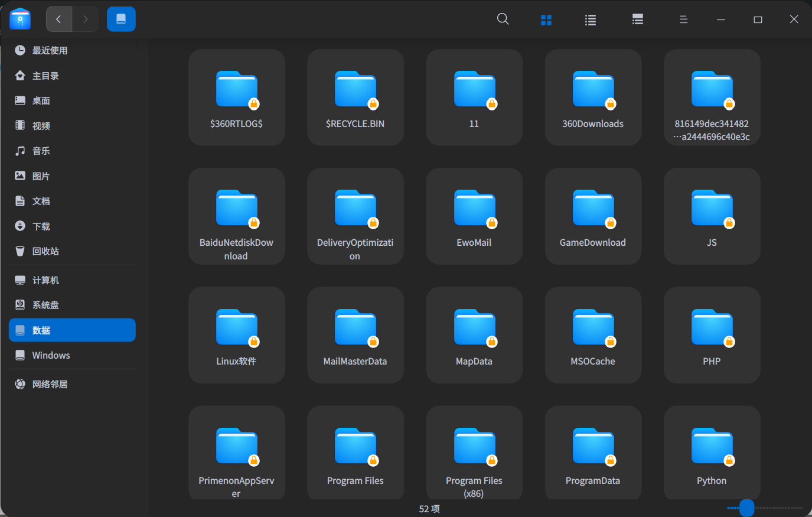Switch to tree view mode
The height and width of the screenshot is (517, 812).
point(638,19)
